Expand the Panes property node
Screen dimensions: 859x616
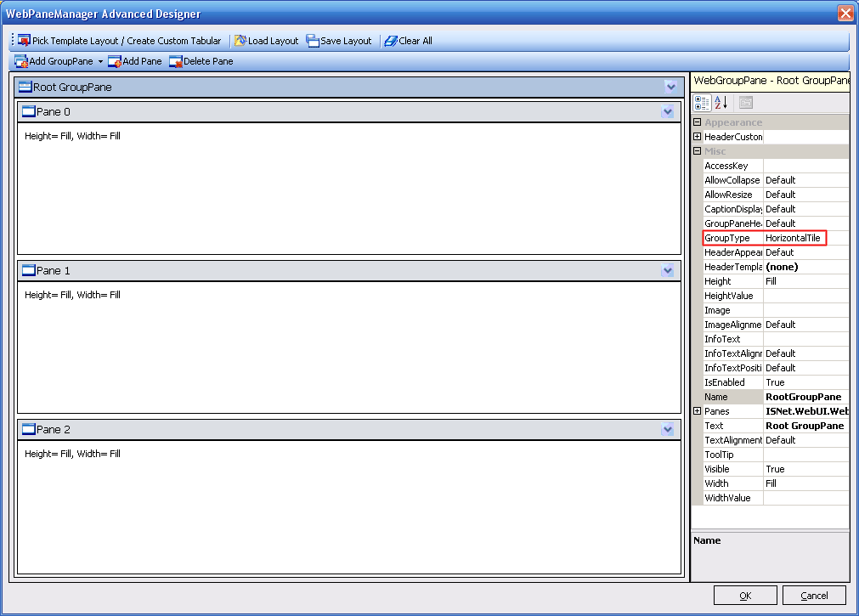698,411
